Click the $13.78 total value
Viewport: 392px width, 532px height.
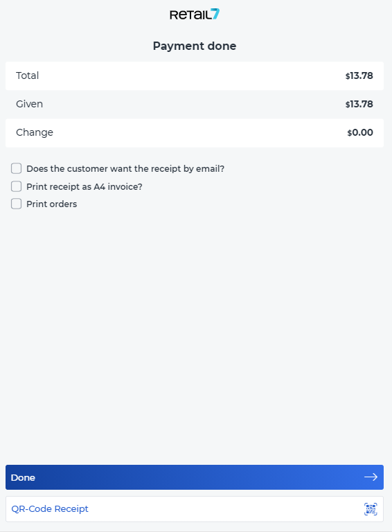[359, 76]
